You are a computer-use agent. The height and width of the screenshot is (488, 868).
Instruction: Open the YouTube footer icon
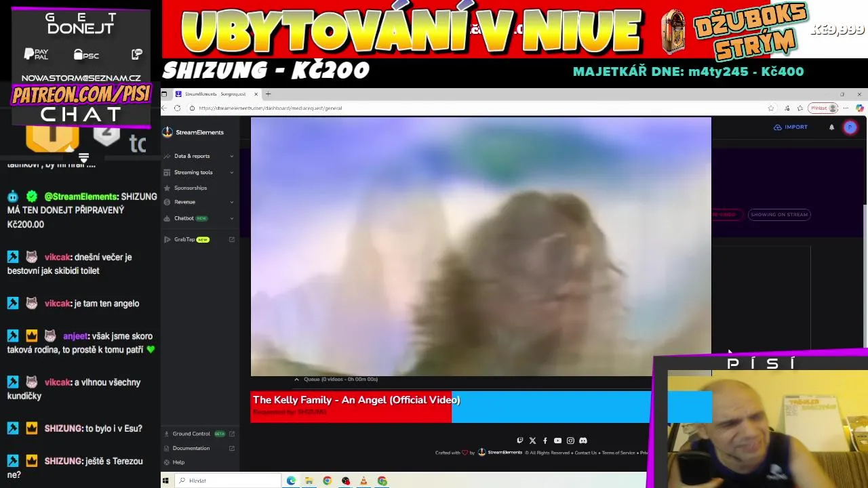tap(557, 441)
